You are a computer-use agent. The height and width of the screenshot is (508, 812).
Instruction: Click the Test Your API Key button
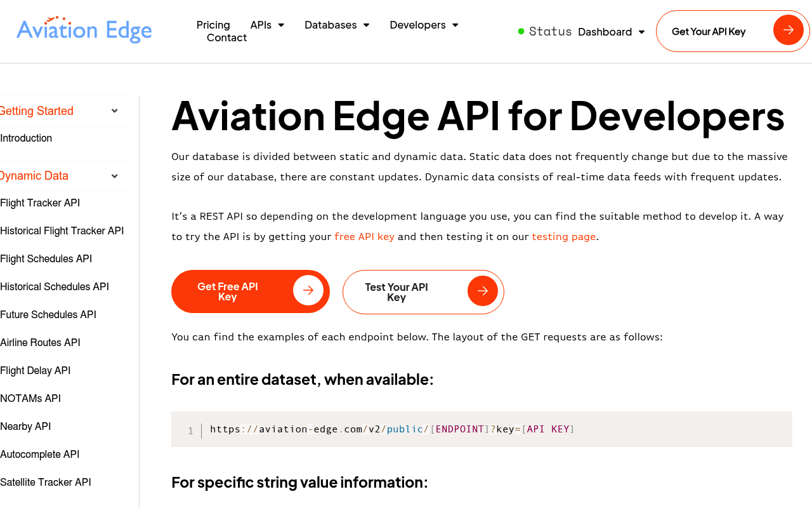pyautogui.click(x=423, y=291)
